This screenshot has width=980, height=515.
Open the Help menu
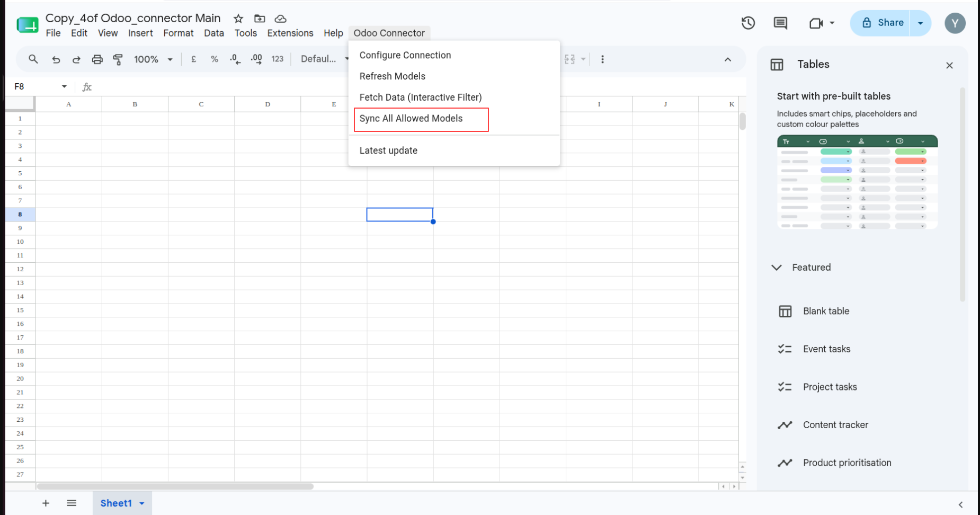(333, 33)
